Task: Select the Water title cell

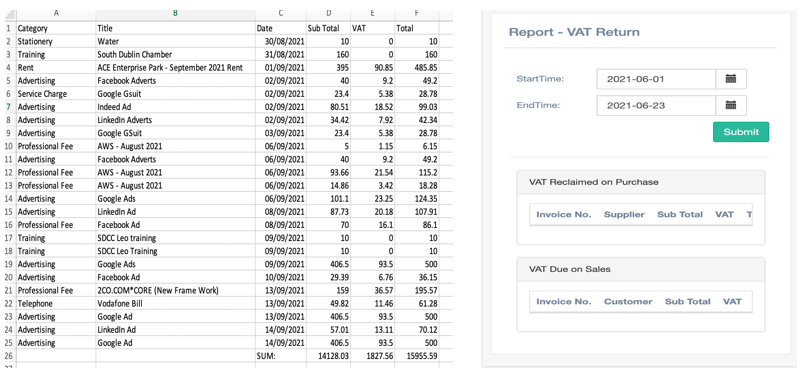Action: [x=175, y=41]
